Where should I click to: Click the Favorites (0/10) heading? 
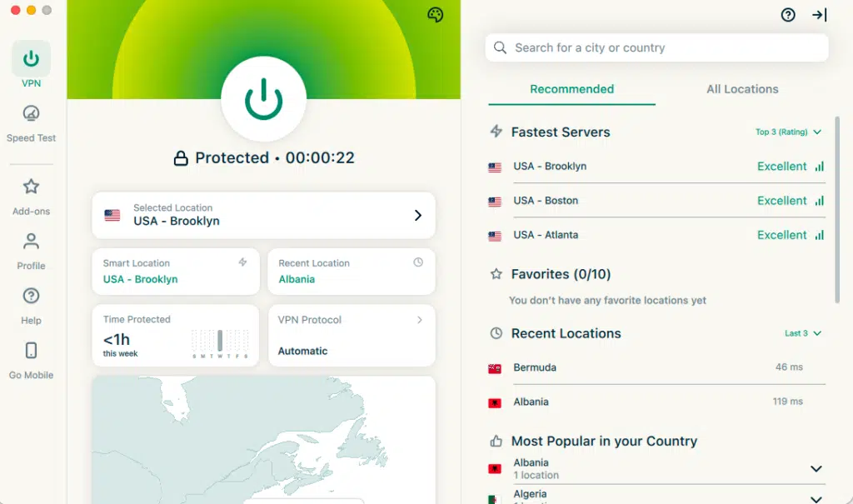[561, 274]
